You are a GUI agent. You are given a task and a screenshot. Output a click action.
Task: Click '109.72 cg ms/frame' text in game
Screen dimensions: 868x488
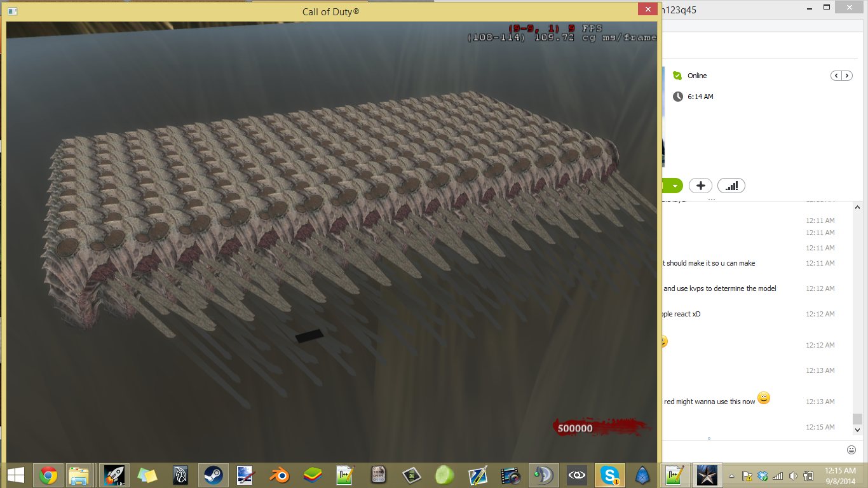pos(595,37)
